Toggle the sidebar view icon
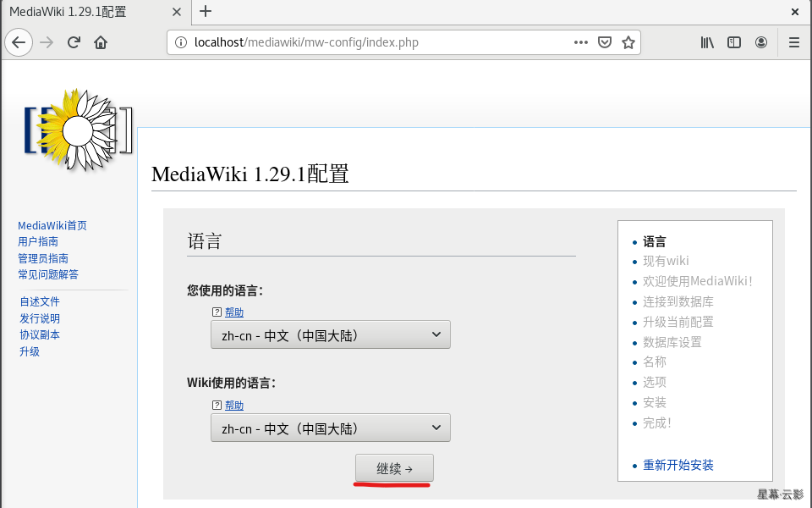This screenshot has width=812, height=508. point(734,42)
